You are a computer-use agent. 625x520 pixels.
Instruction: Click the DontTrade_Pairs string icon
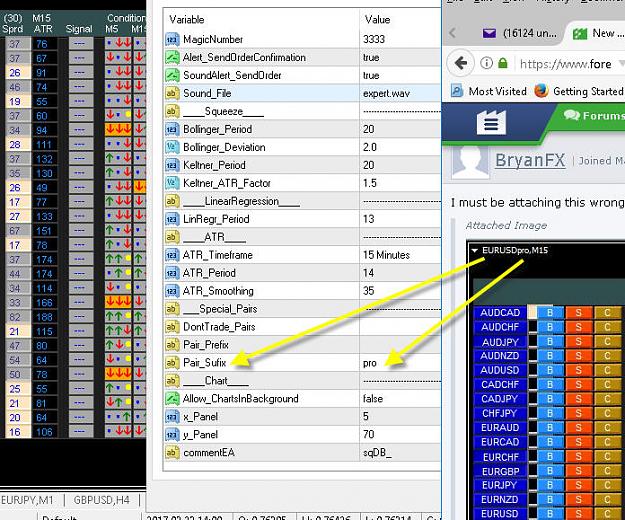[x=172, y=327]
